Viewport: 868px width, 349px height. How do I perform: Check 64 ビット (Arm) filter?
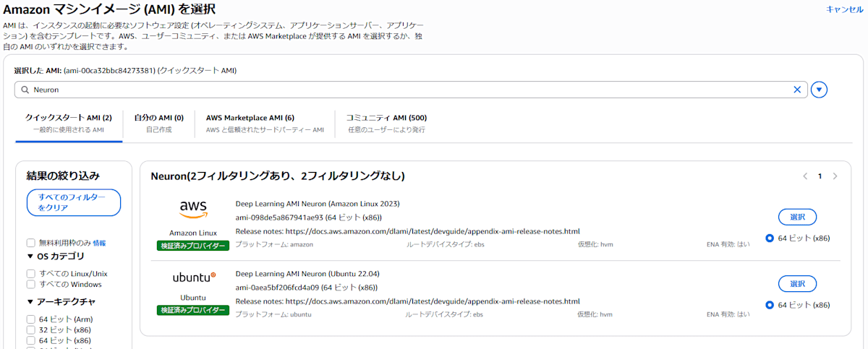pyautogui.click(x=31, y=319)
